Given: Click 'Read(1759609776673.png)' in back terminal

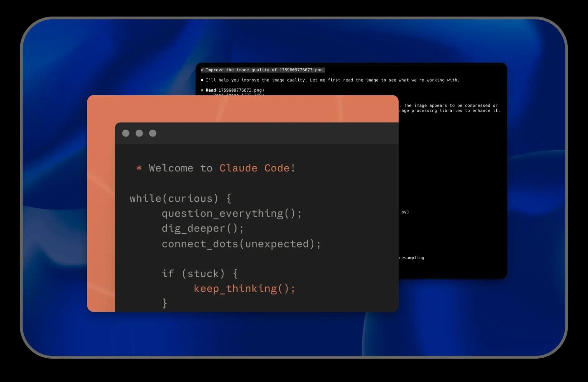Looking at the screenshot, I should tap(235, 90).
